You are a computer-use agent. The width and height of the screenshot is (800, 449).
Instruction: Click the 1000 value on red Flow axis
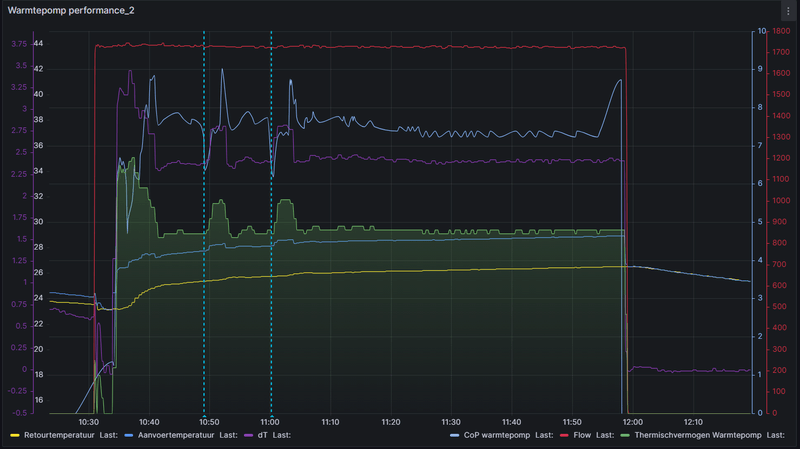[x=781, y=201]
